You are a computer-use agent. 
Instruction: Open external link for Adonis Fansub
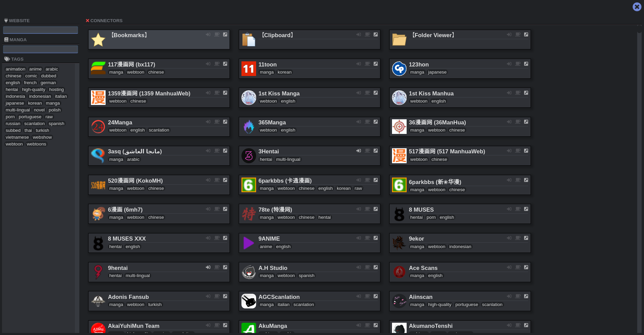point(225,296)
